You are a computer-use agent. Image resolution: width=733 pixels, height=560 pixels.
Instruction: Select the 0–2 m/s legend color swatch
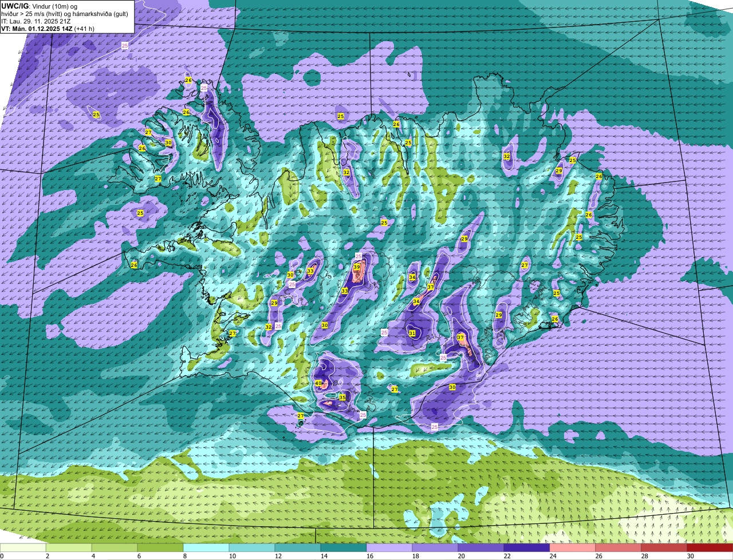(x=23, y=548)
